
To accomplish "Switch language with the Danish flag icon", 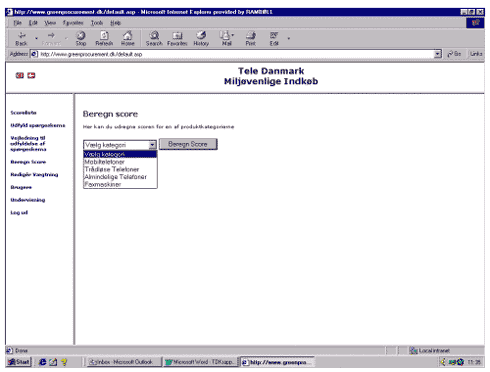I will (31, 76).
